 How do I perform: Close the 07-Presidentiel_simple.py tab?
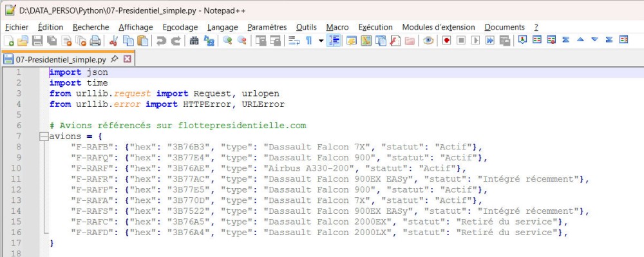(x=128, y=59)
